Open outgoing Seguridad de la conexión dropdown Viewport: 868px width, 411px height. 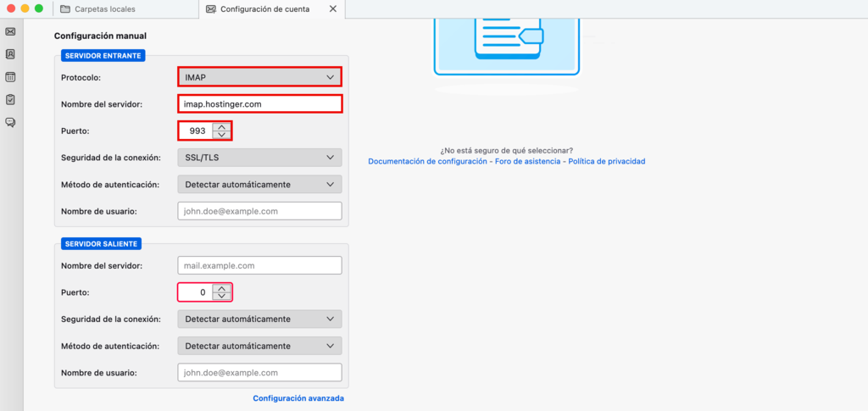click(259, 319)
